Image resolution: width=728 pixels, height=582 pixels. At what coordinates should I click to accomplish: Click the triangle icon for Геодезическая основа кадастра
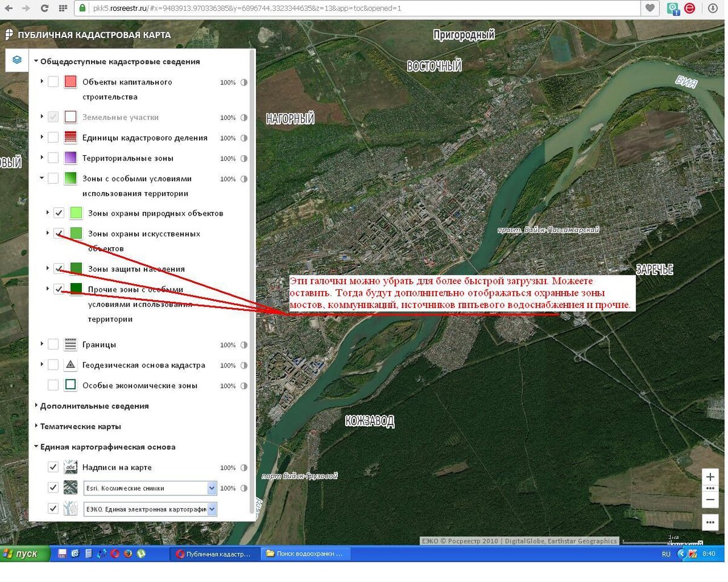tap(72, 364)
